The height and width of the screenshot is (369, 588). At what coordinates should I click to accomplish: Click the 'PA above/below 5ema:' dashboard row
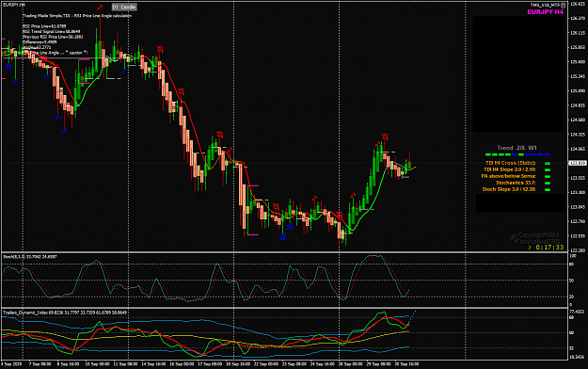pyautogui.click(x=508, y=176)
